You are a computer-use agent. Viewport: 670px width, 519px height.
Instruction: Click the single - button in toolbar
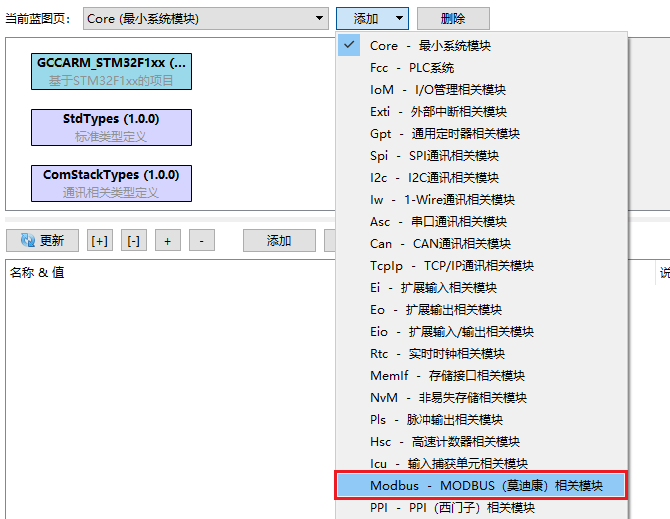(x=201, y=241)
